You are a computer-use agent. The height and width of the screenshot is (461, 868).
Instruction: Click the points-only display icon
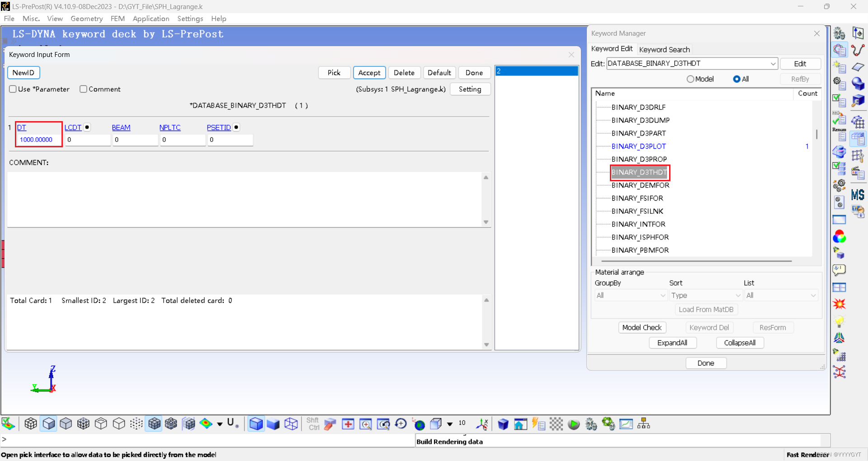coord(136,424)
